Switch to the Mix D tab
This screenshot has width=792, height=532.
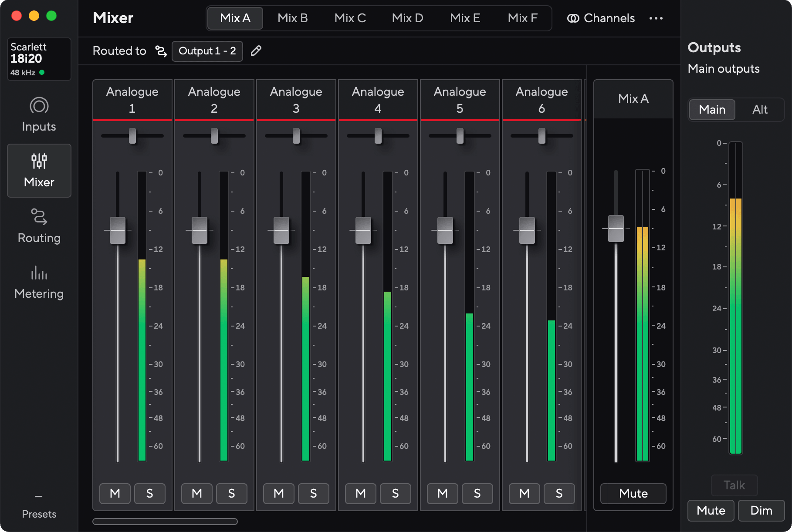pos(408,18)
